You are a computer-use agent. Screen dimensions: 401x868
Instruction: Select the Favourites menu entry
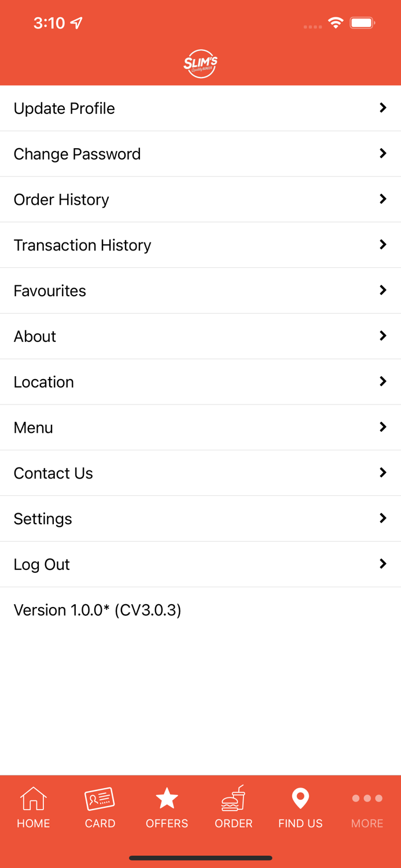(x=50, y=291)
